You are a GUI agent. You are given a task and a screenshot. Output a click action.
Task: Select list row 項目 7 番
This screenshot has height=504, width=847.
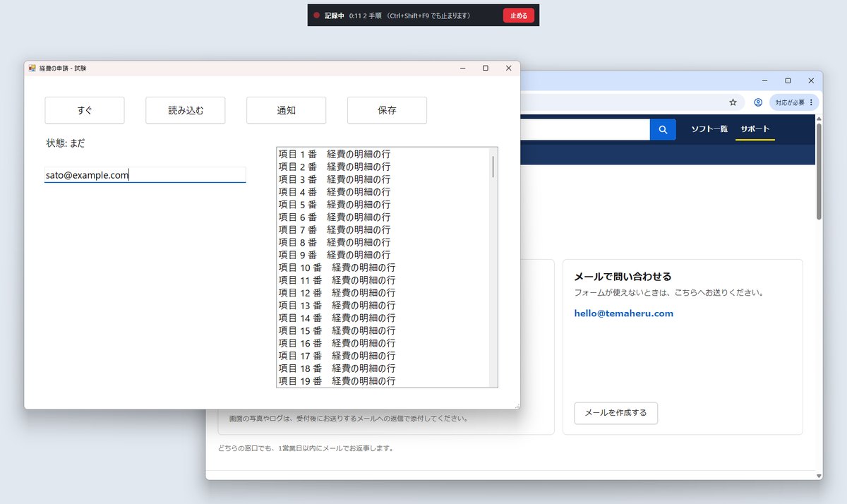(x=382, y=229)
